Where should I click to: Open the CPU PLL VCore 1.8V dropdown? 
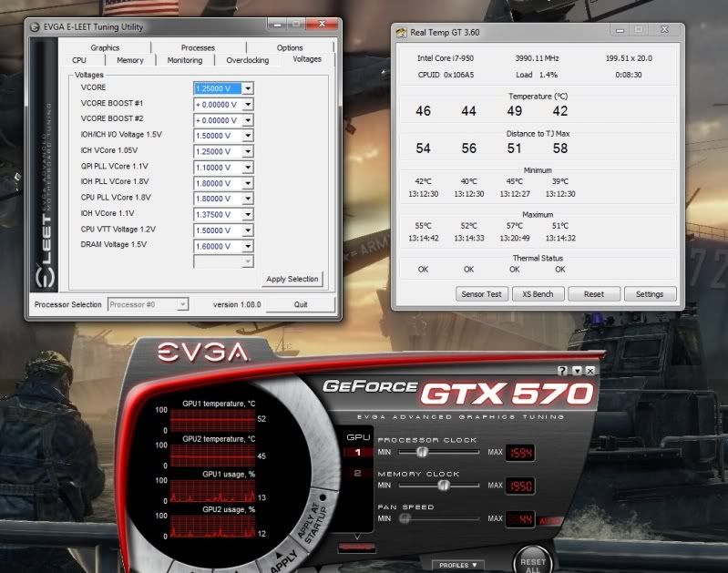pyautogui.click(x=248, y=199)
